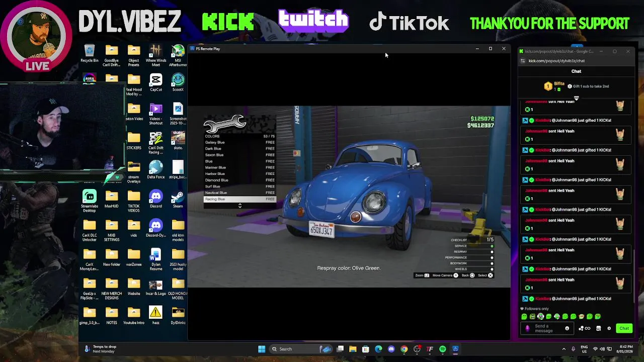Open the NOTES folder on desktop

[112, 316]
